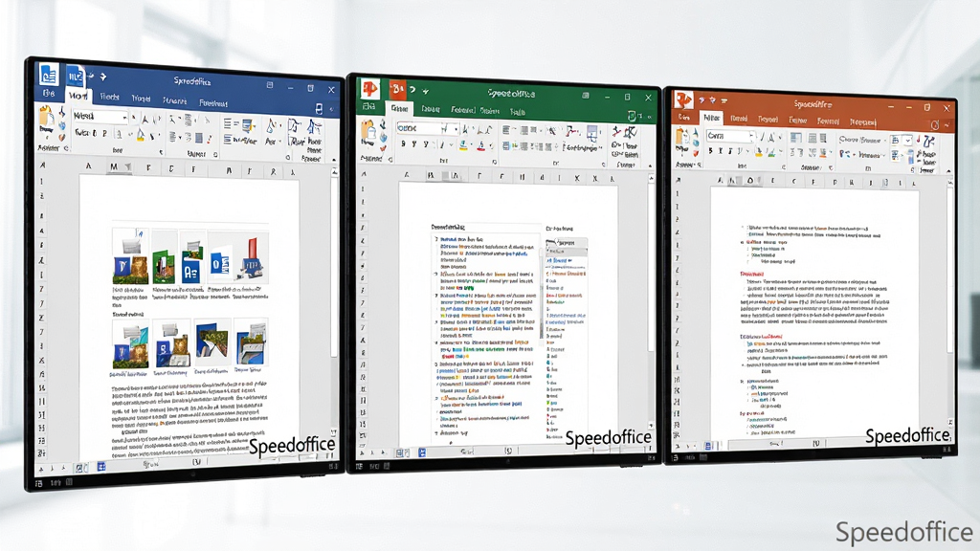Viewport: 980px width, 551px height.
Task: Click the third quick-access icon in the orange window's title bar
Action: pos(724,100)
